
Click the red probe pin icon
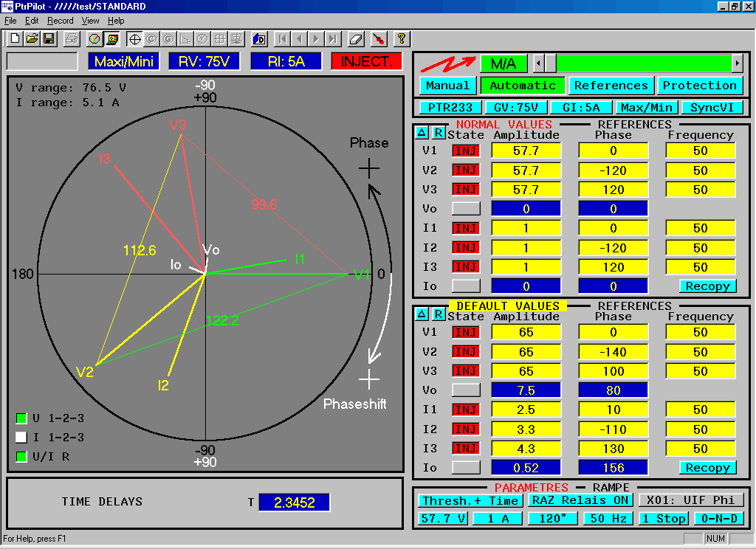[379, 38]
